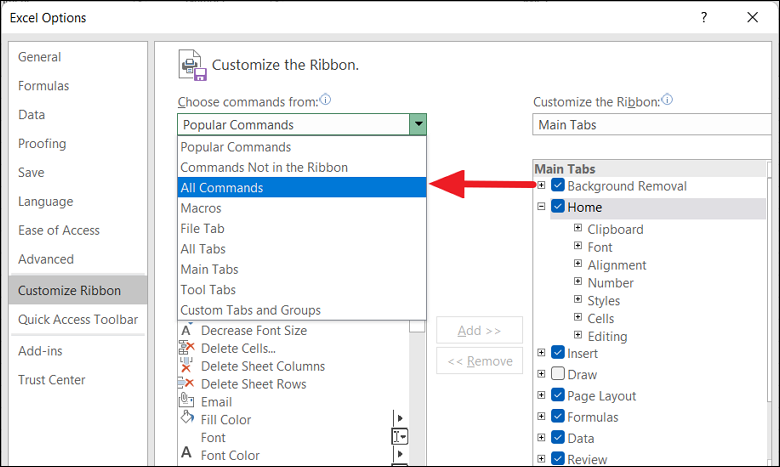The image size is (780, 467).
Task: Click the Font Color letter A icon
Action: (x=187, y=452)
